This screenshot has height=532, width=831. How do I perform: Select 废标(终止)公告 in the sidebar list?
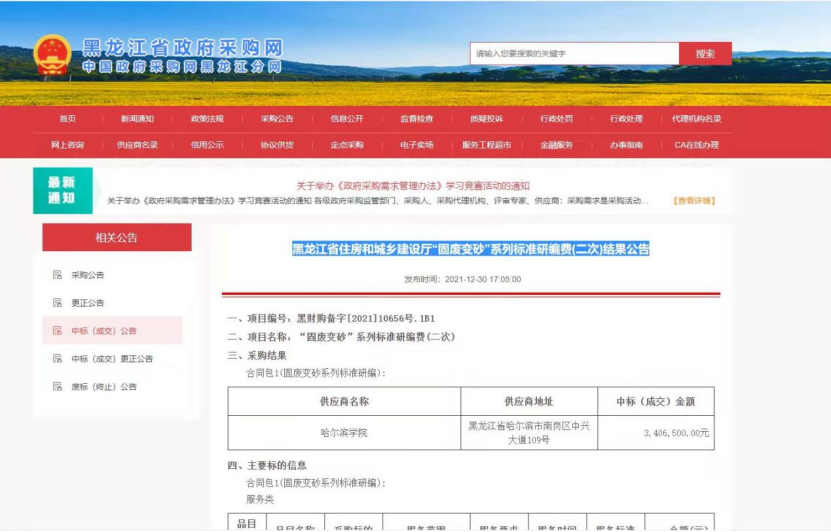[x=104, y=387]
